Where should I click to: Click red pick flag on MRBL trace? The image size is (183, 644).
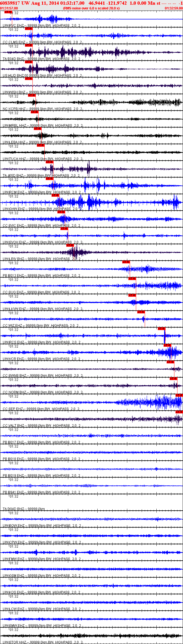[35, 112]
